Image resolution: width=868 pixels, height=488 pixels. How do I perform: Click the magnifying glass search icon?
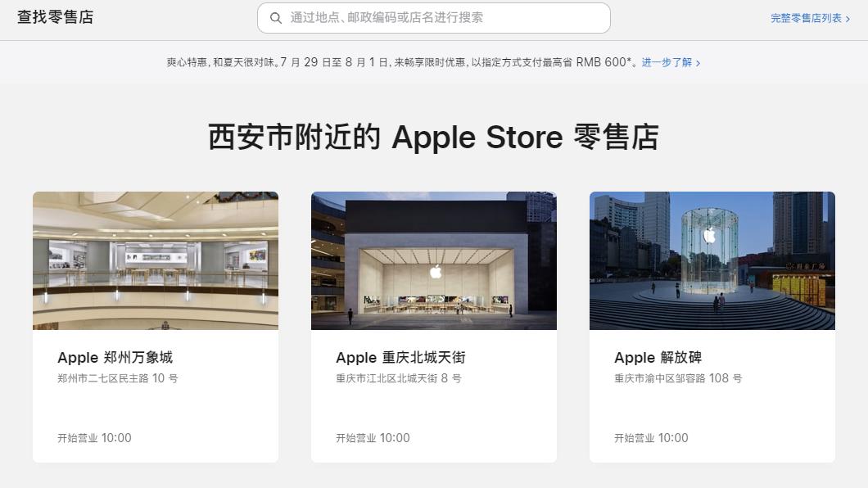pyautogui.click(x=276, y=18)
